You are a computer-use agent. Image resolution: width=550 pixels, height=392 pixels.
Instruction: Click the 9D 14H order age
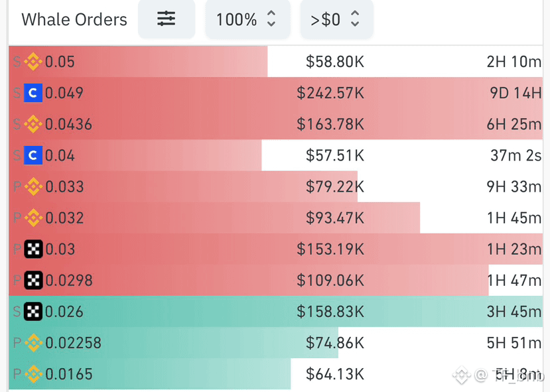516,93
